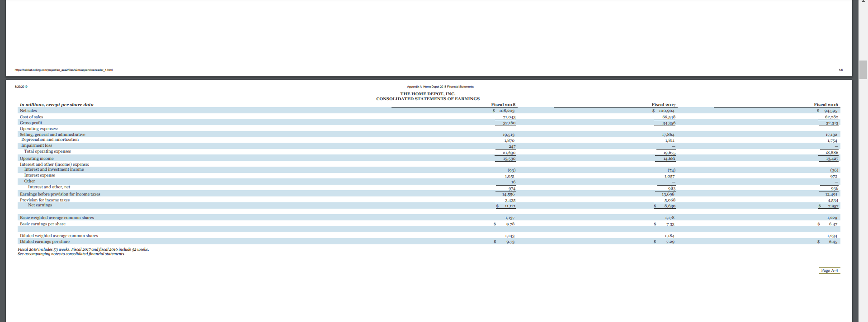Click 'Diluted earnings per share' label

[45, 242]
